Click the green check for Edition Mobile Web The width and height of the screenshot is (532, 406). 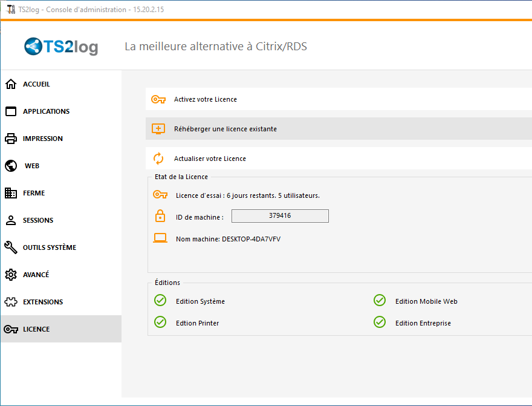380,301
